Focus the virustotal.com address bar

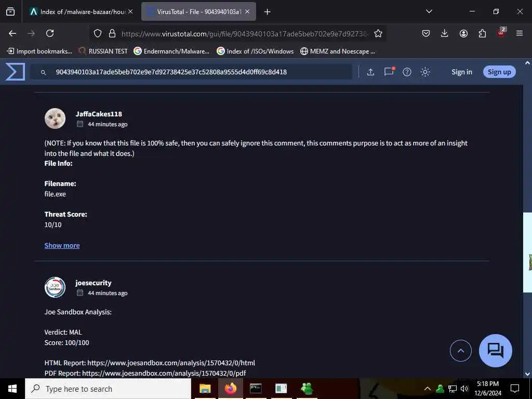click(244, 34)
